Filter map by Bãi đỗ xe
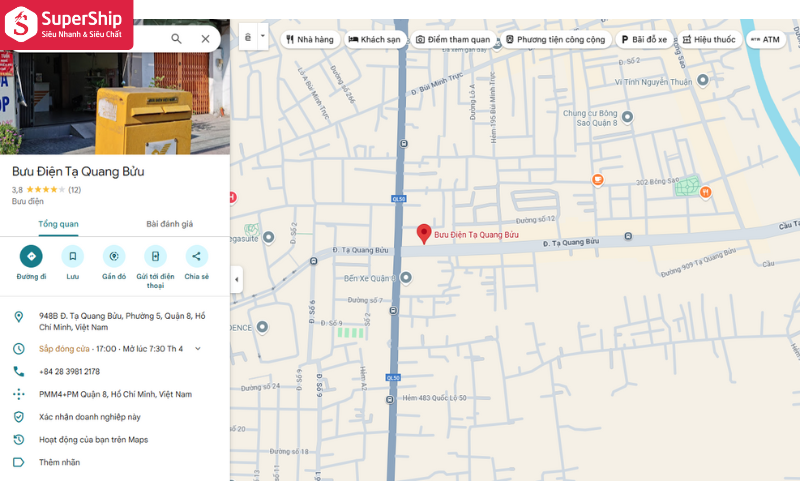Viewport: 800px width, 500px height. coord(644,39)
